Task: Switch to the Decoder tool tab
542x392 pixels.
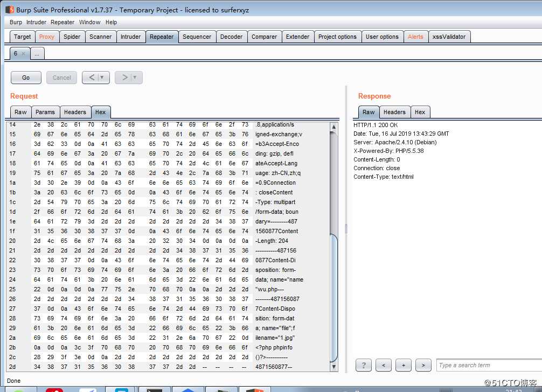Action: [231, 37]
